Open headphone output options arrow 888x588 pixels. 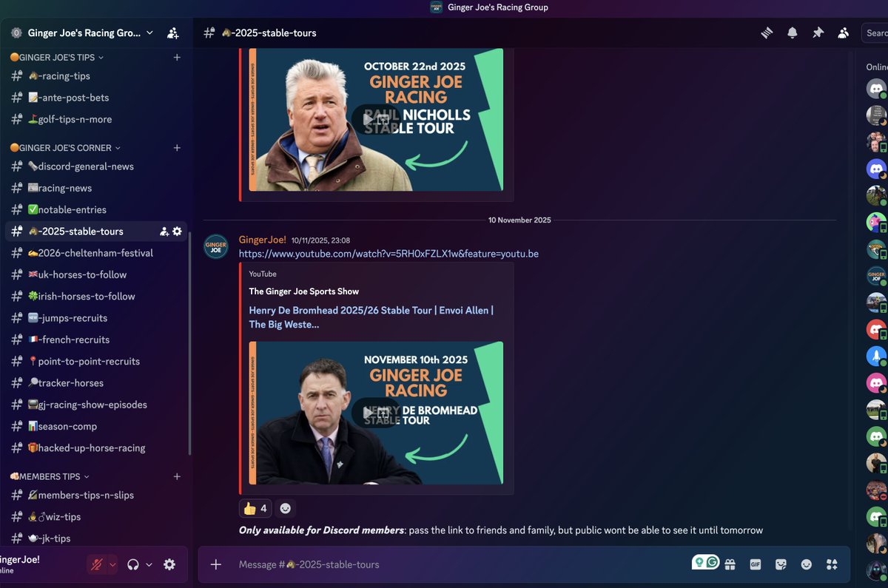coord(149,564)
